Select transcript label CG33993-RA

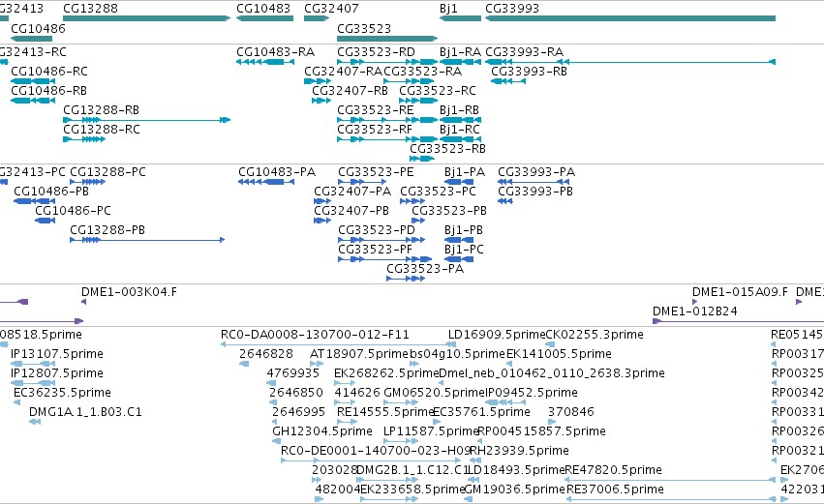pyautogui.click(x=525, y=52)
